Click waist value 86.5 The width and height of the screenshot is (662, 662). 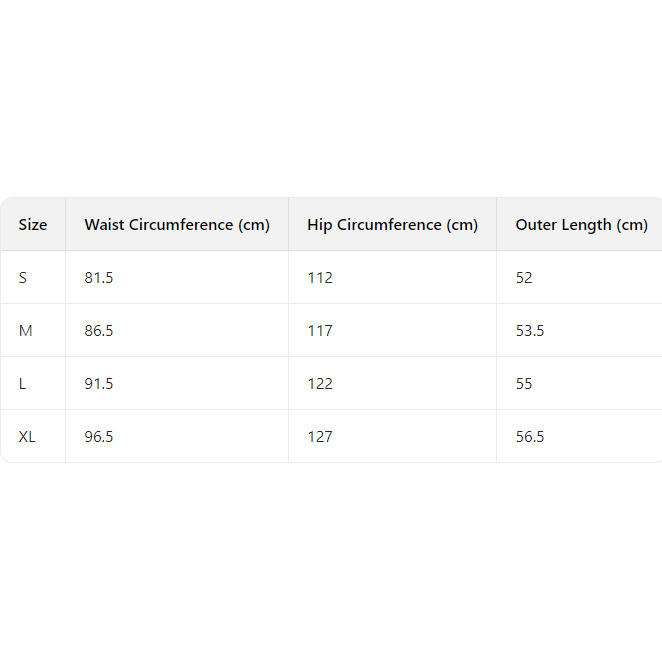99,331
